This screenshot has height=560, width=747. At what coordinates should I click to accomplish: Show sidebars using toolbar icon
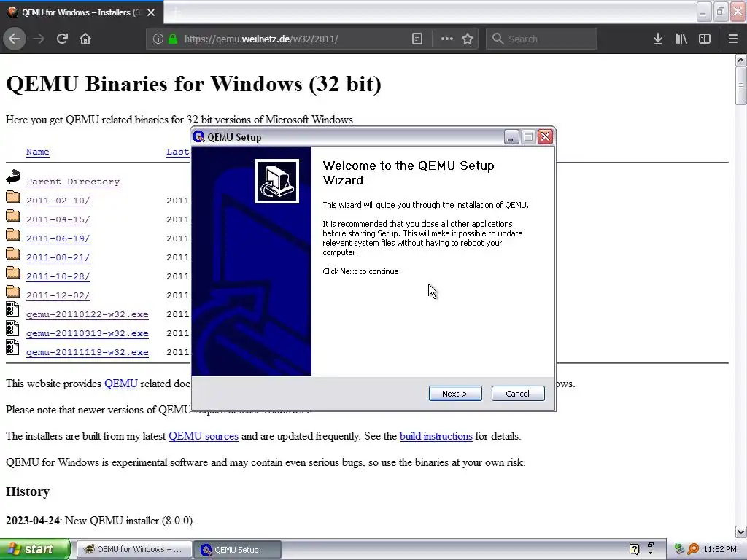pyautogui.click(x=705, y=39)
